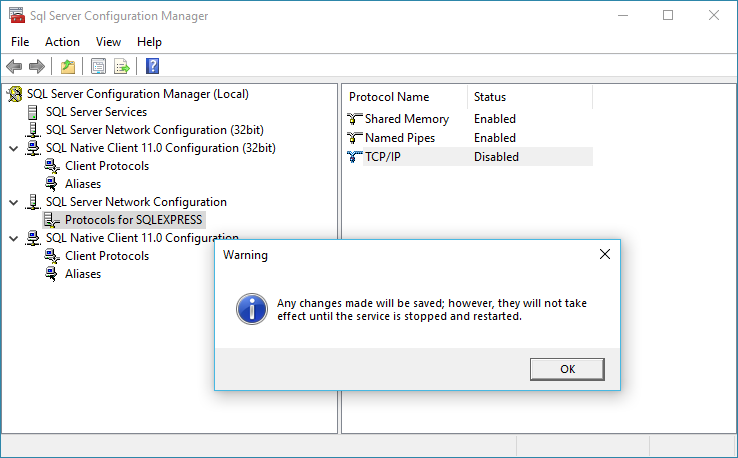Select Protocols for SQLEXPRESS label

click(134, 220)
